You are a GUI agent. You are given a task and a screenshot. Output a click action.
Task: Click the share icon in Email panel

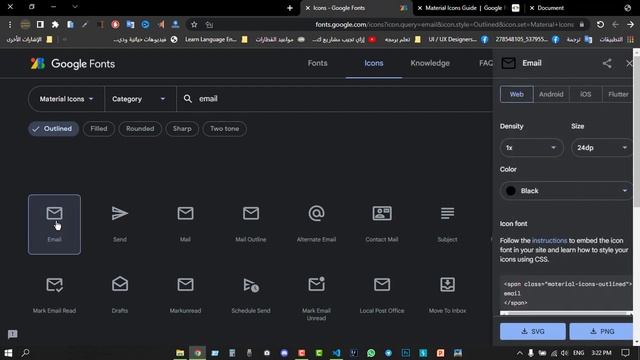pos(607,63)
